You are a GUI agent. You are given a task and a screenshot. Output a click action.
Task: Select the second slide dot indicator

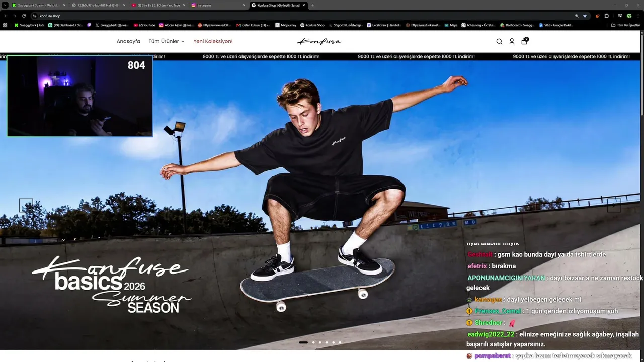(x=313, y=342)
